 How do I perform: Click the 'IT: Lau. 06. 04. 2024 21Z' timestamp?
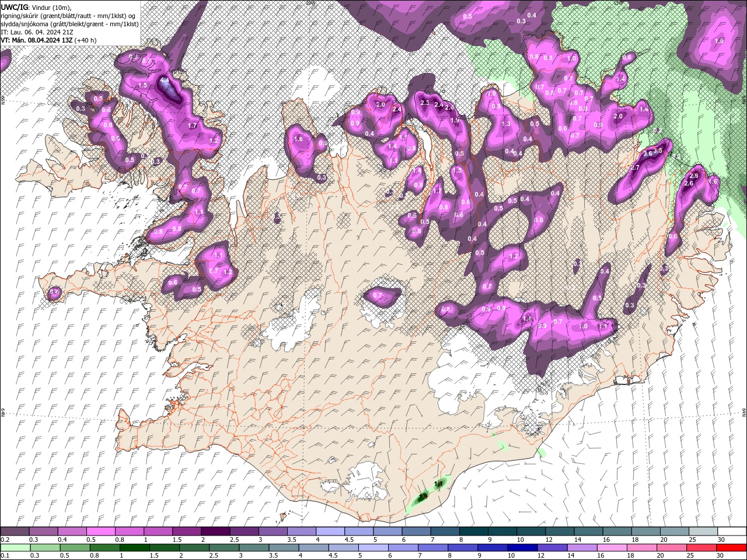(x=37, y=32)
